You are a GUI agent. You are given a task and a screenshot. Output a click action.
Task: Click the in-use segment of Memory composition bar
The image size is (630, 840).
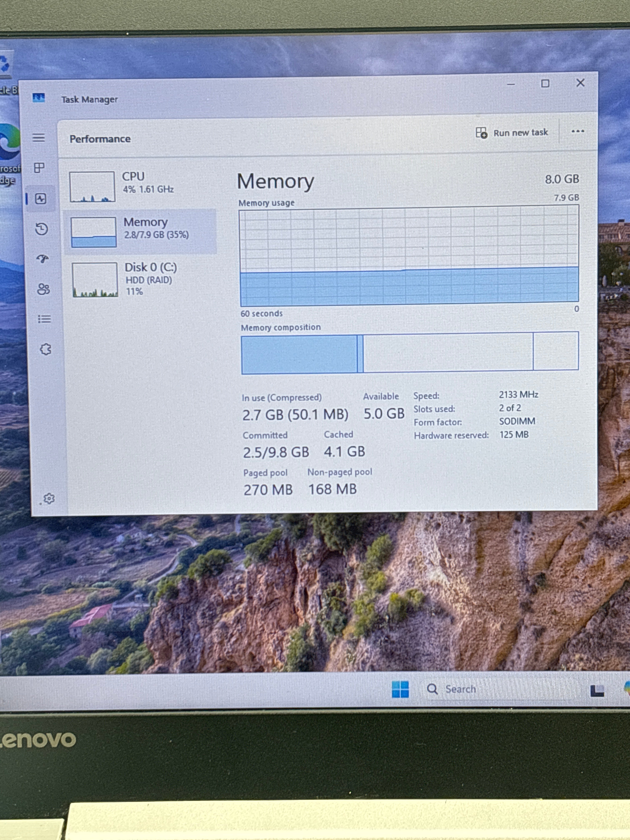pos(299,355)
